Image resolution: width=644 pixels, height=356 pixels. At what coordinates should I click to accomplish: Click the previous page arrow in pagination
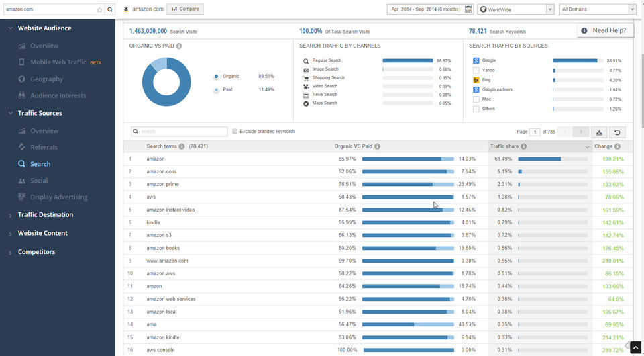coord(565,132)
